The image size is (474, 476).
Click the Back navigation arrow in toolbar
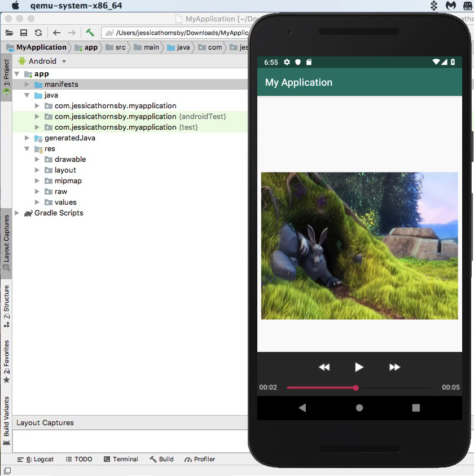(56, 33)
